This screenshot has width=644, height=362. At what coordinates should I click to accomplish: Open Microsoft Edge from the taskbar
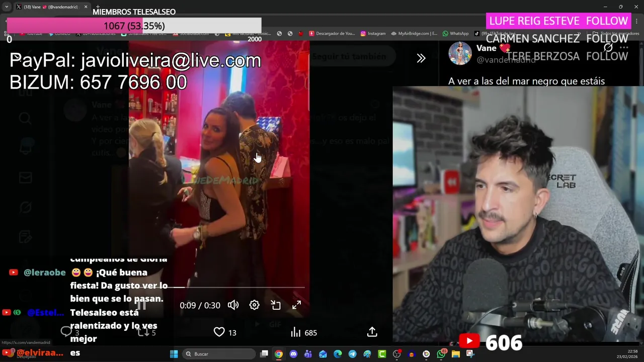[x=338, y=354]
